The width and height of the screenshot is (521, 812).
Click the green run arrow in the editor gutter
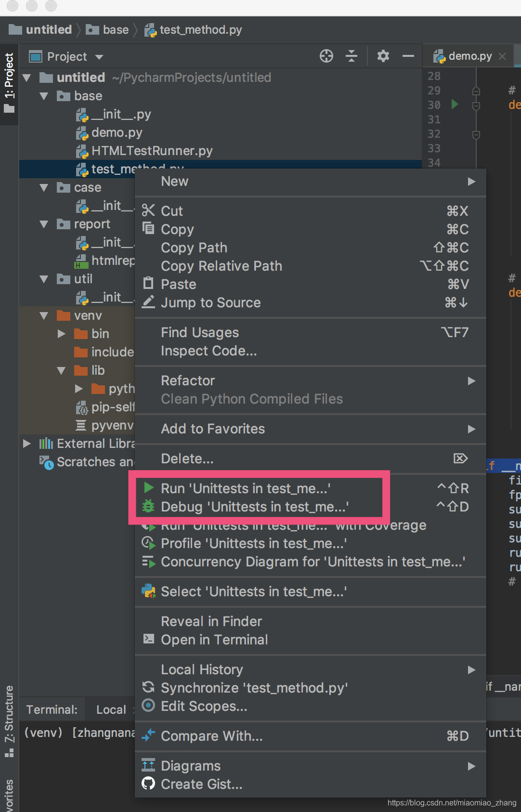pos(455,104)
